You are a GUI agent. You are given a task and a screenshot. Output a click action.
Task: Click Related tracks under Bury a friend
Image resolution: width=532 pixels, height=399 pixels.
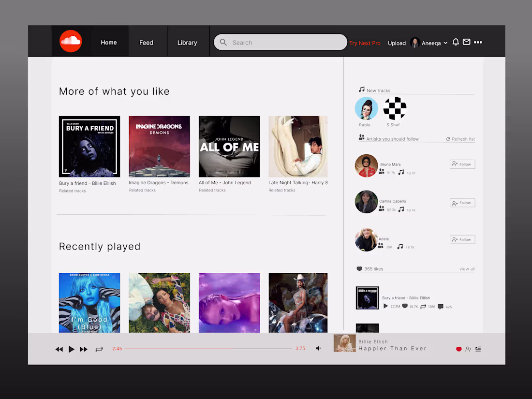point(72,191)
